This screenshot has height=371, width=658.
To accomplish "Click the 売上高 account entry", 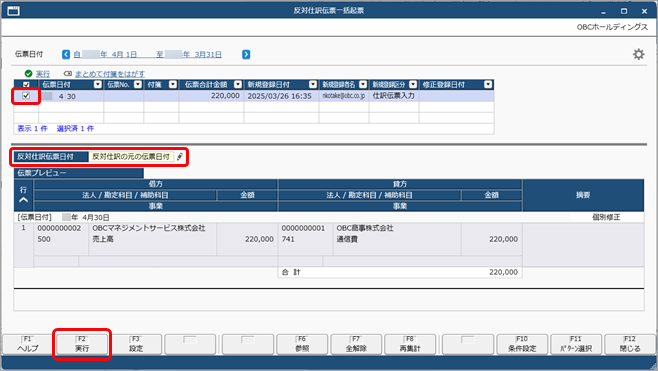I will click(x=103, y=239).
